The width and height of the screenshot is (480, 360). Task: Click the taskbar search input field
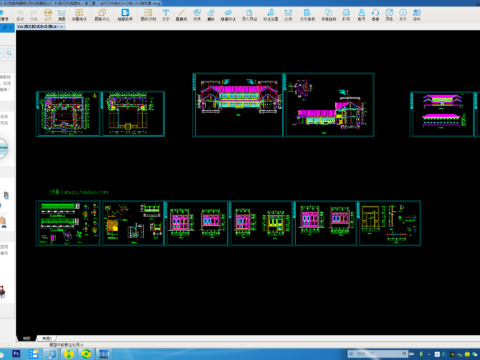(x=377, y=354)
